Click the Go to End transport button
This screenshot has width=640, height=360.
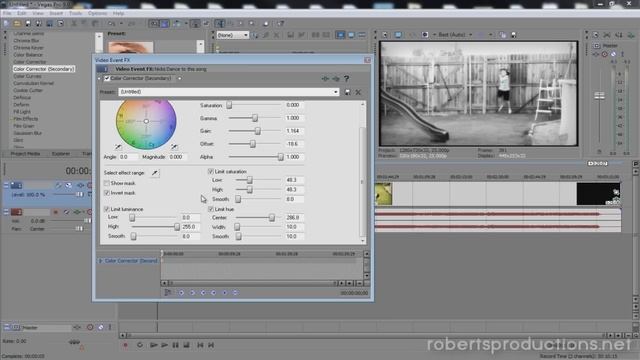211,345
